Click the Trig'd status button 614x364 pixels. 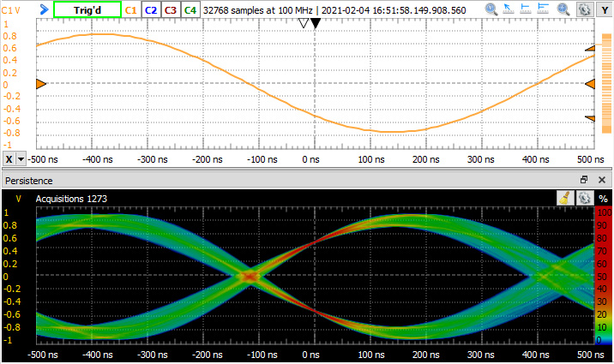tap(87, 9)
